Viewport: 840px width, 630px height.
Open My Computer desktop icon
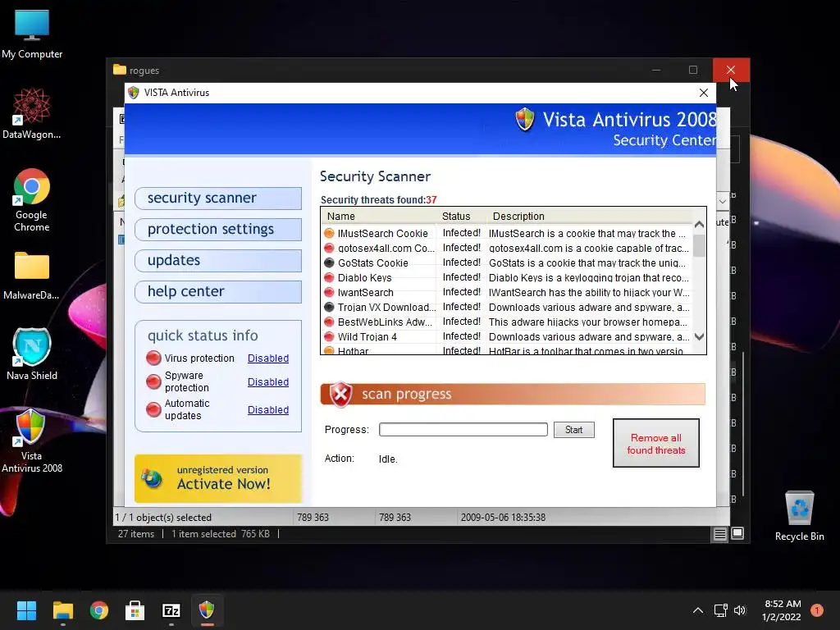(x=32, y=33)
